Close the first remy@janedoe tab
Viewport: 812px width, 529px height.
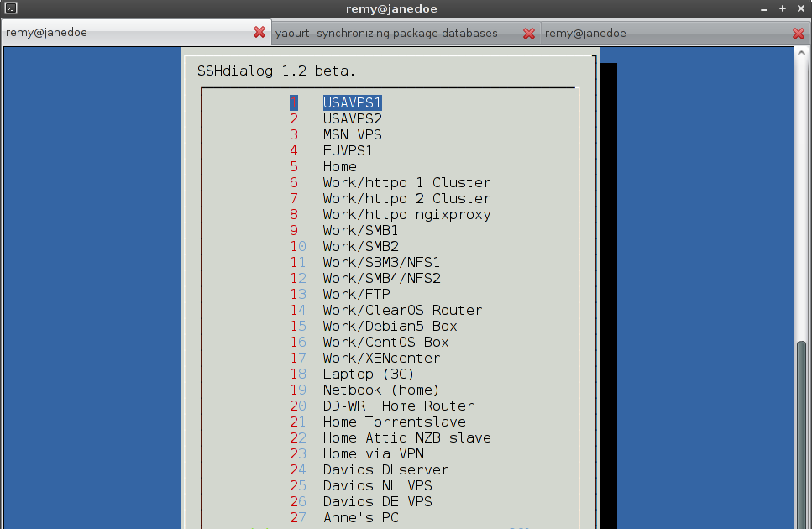(259, 32)
